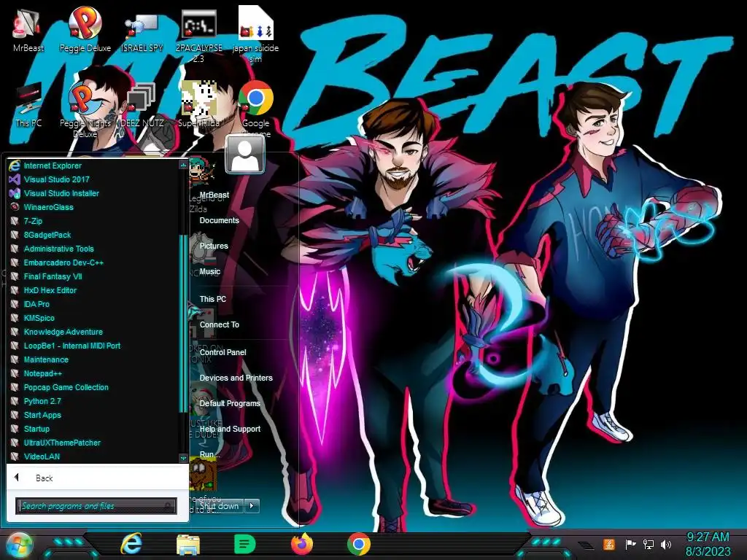747x560 pixels.
Task: Launch Visual Studio 2017 from programs list
Action: tap(93, 179)
